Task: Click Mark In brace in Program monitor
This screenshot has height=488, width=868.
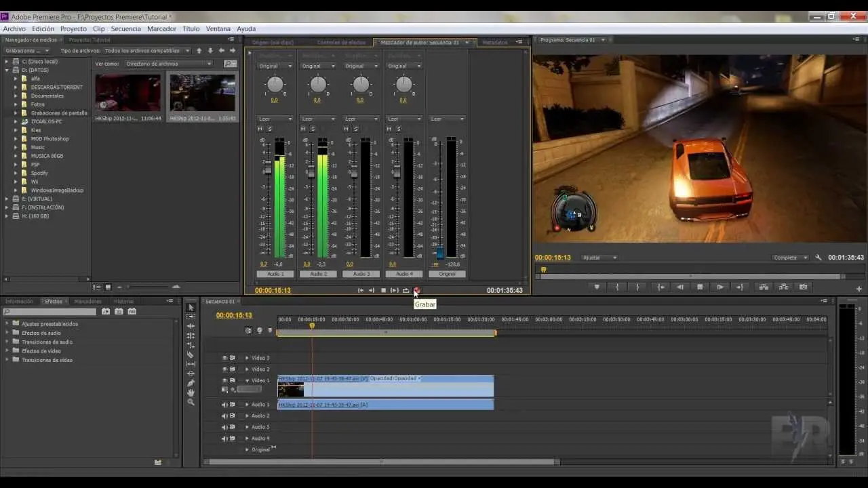Action: click(x=617, y=287)
